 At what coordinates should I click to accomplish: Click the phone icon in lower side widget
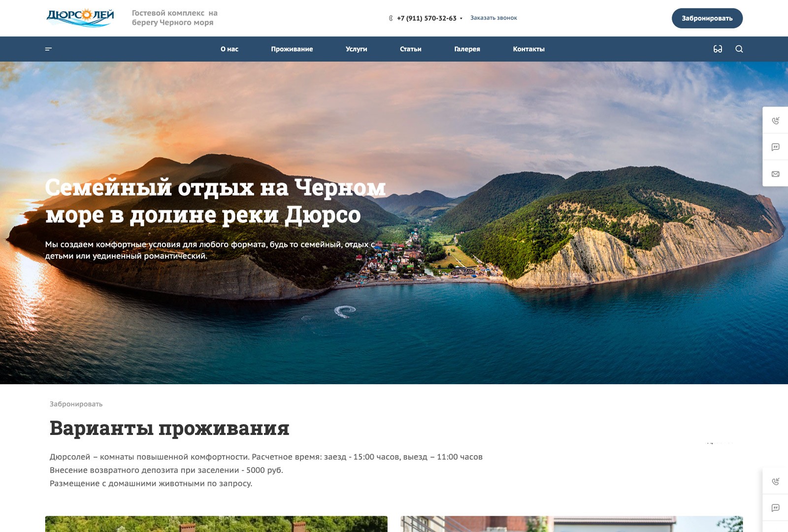[775, 481]
